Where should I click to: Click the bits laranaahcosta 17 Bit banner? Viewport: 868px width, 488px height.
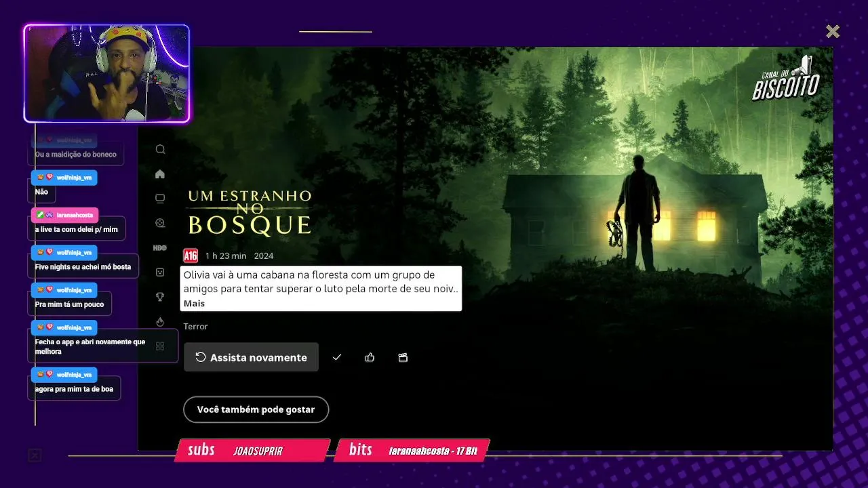point(412,450)
